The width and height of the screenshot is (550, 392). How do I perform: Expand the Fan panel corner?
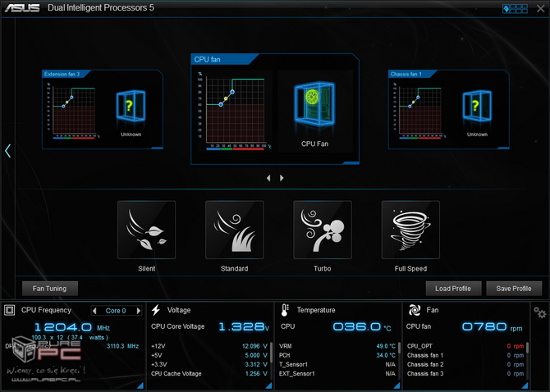pos(525,385)
